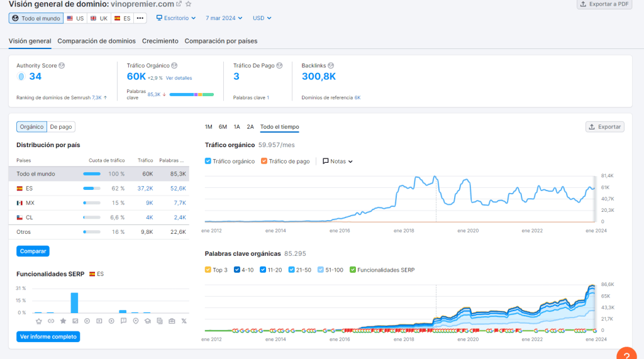Viewport: 644px width, 359px height.
Task: Select the US database button
Action: pos(75,18)
